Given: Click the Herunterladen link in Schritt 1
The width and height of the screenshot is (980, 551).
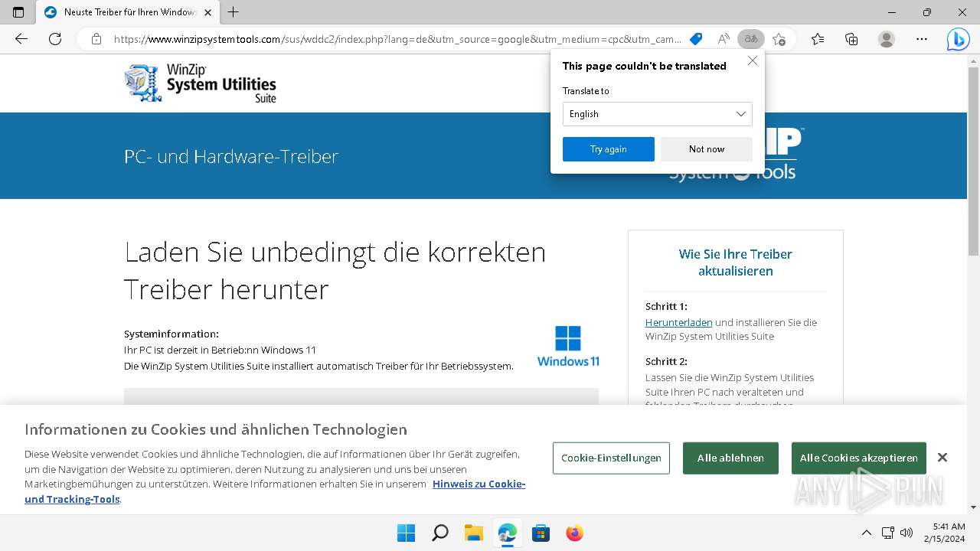Looking at the screenshot, I should (679, 323).
